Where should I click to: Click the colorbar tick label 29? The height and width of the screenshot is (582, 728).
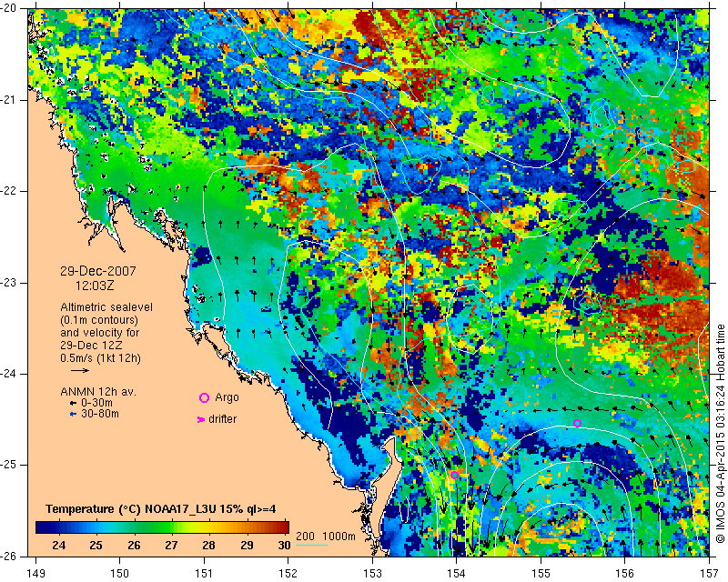tap(247, 546)
